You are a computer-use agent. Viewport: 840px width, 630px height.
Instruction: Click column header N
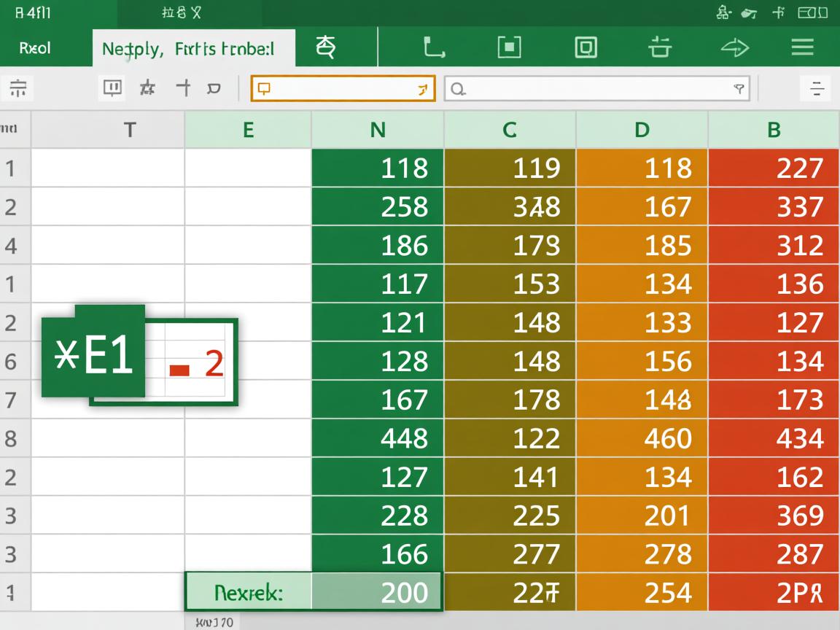click(378, 131)
